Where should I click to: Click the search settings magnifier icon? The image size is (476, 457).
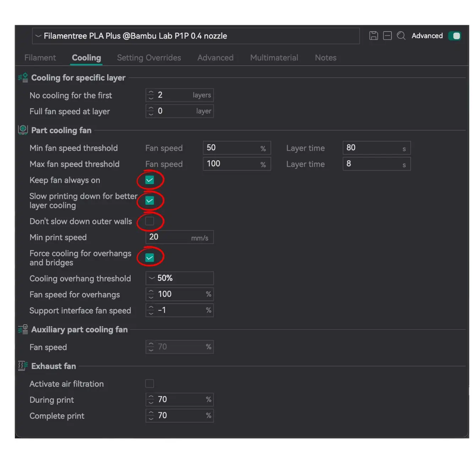coord(401,36)
